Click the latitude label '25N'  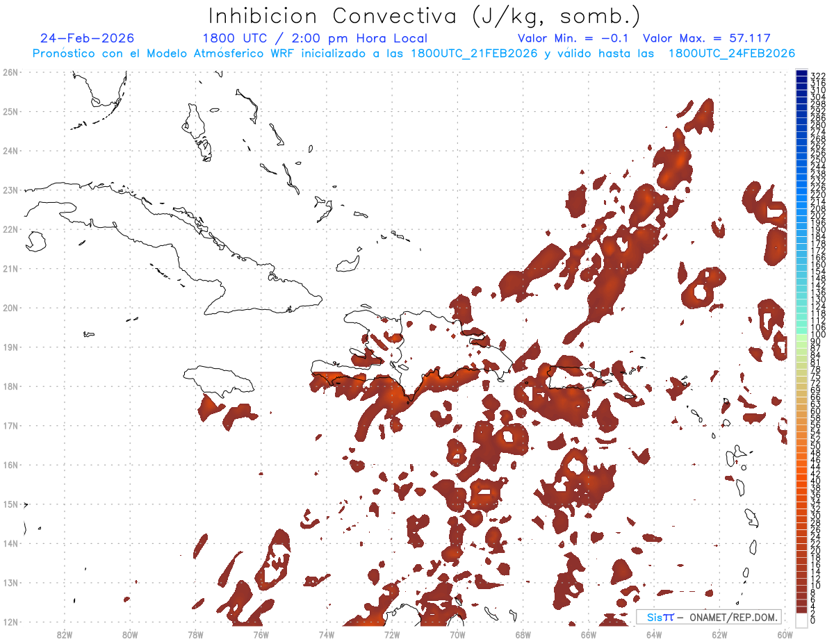click(10, 111)
